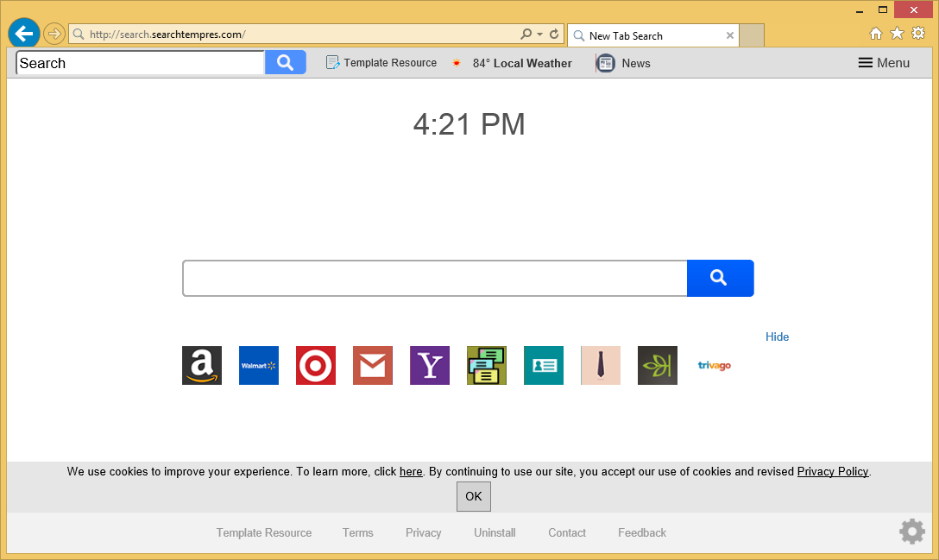The image size is (939, 560).
Task: Launch the Yahoo shortcut tile
Action: click(x=430, y=366)
